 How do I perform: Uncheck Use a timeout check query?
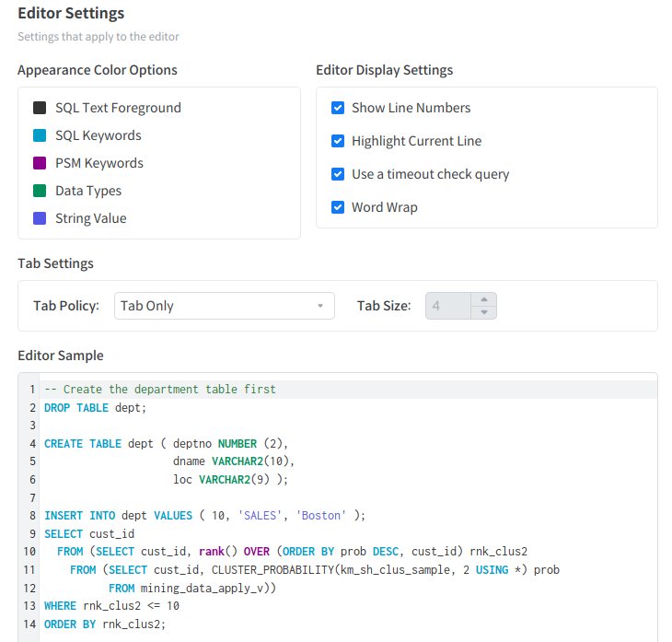point(338,174)
